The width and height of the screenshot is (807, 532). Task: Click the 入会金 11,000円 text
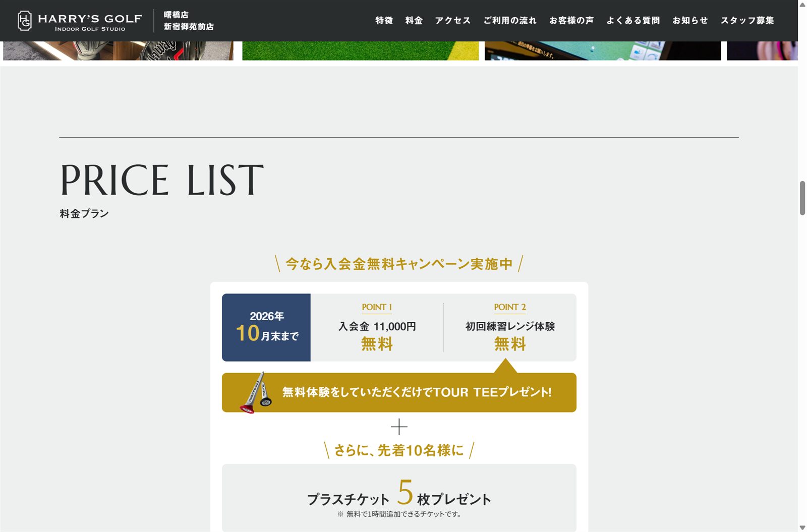coord(377,326)
